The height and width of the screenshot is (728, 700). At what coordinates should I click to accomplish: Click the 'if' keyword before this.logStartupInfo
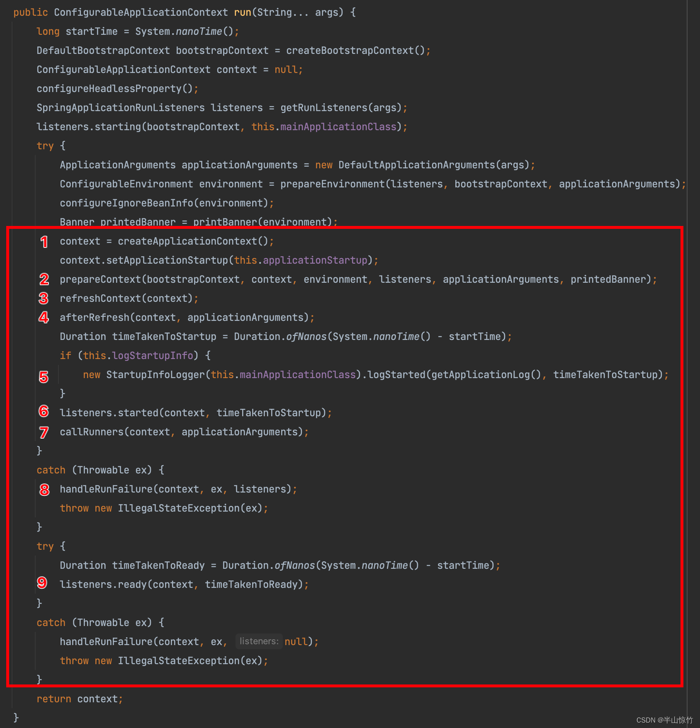[x=66, y=356]
